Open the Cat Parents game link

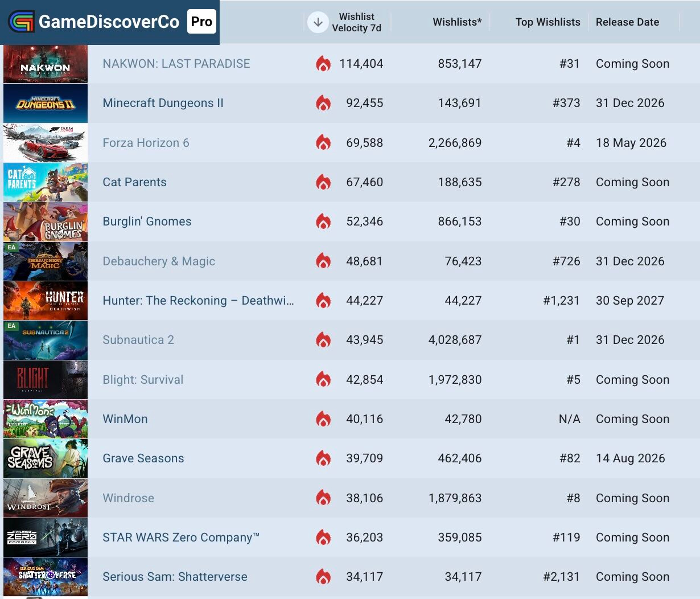(x=134, y=182)
